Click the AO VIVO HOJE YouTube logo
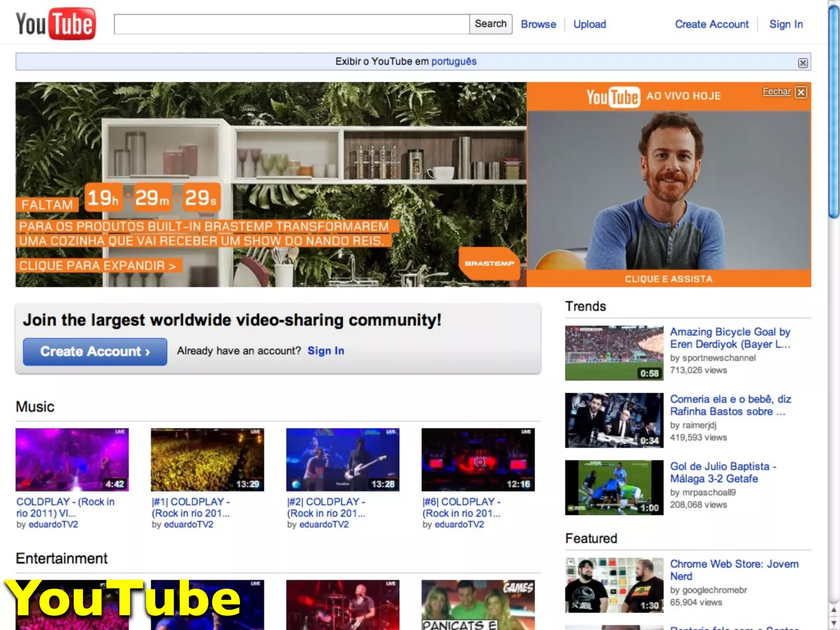 613,97
